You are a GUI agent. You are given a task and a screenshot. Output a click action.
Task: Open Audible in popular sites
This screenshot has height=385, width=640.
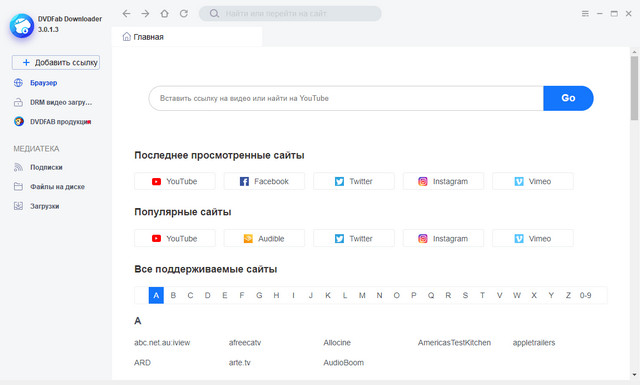(x=264, y=238)
